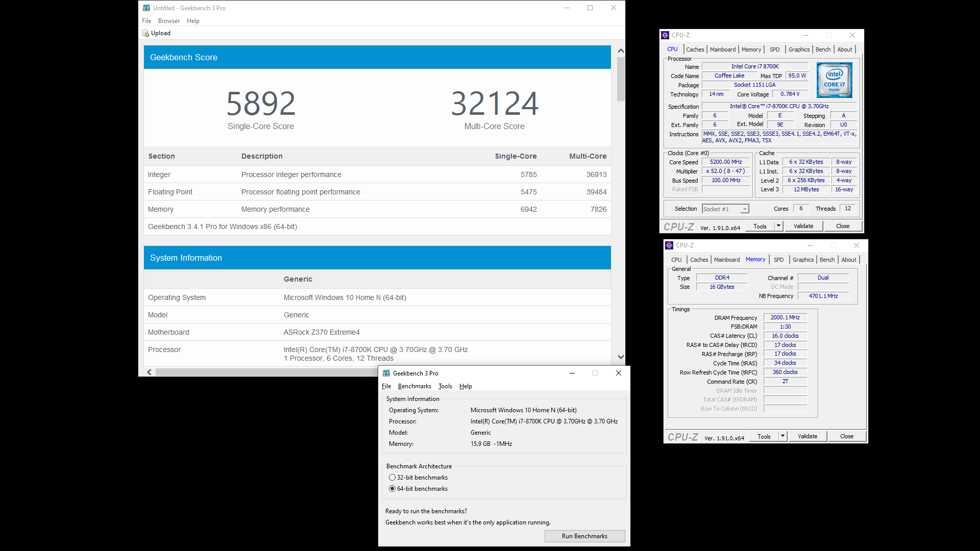Click the NB Frequency 4701.1 MHz field
This screenshot has height=551, width=980.
click(x=823, y=296)
